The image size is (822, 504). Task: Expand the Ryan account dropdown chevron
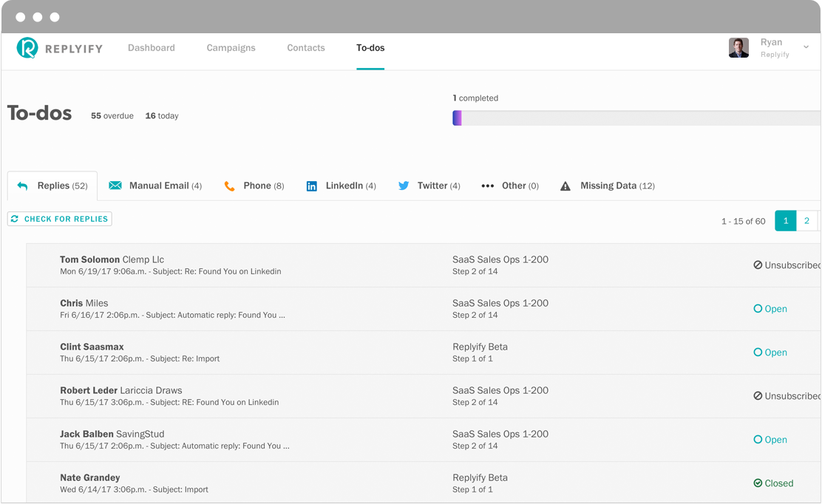806,47
